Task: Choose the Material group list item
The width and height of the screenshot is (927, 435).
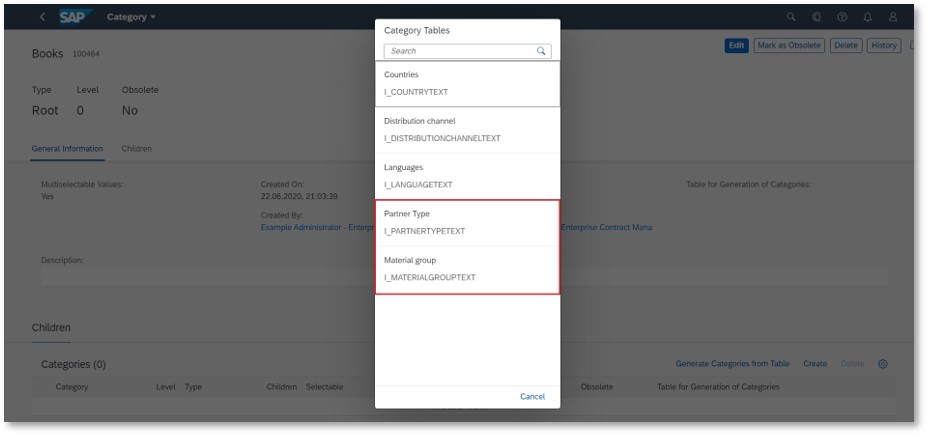Action: (468, 269)
